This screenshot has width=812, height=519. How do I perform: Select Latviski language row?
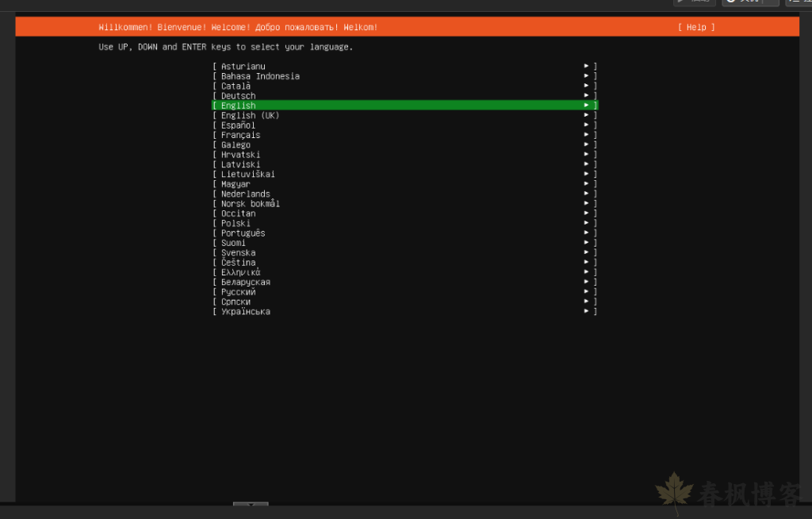(405, 164)
